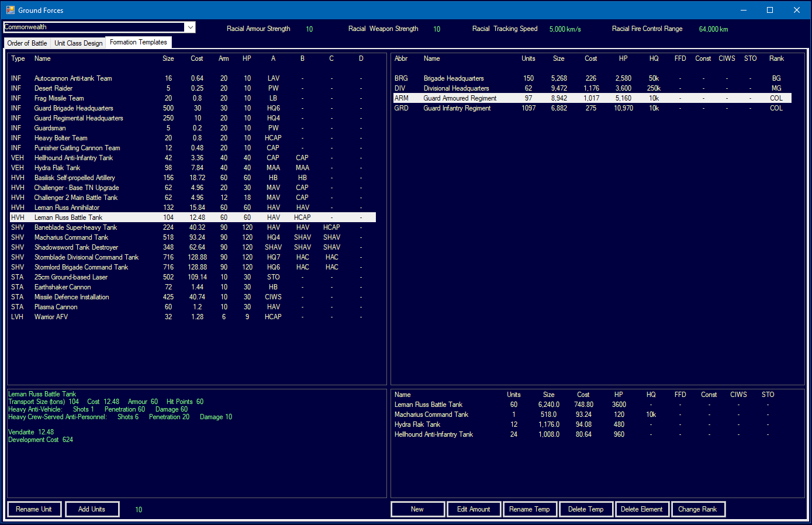Click the Rename Temp button
The width and height of the screenshot is (812, 525).
tap(530, 509)
